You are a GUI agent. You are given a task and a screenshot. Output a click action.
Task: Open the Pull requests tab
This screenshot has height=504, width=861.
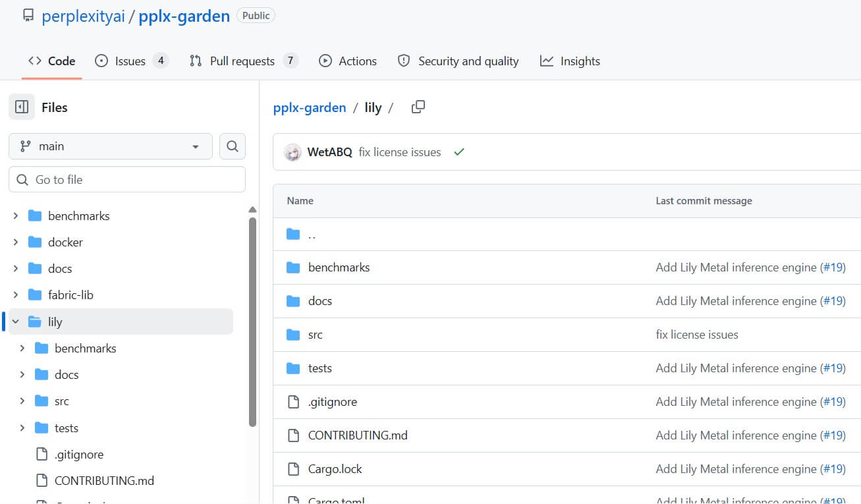[244, 61]
